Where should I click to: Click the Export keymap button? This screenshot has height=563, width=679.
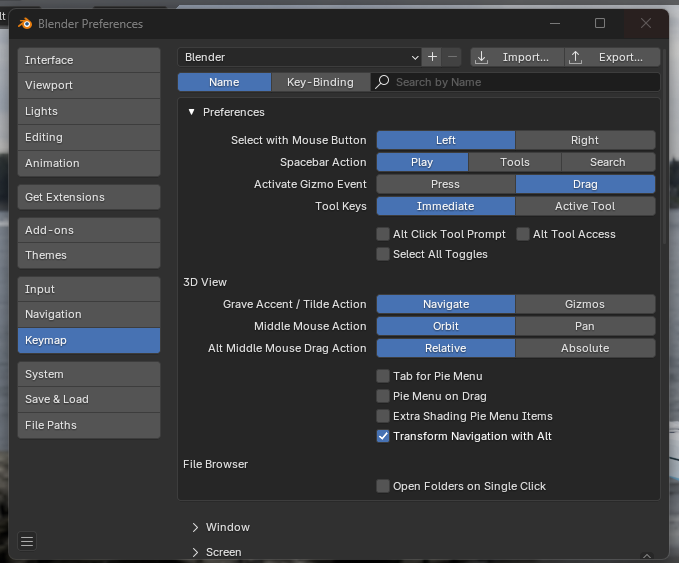(x=612, y=57)
